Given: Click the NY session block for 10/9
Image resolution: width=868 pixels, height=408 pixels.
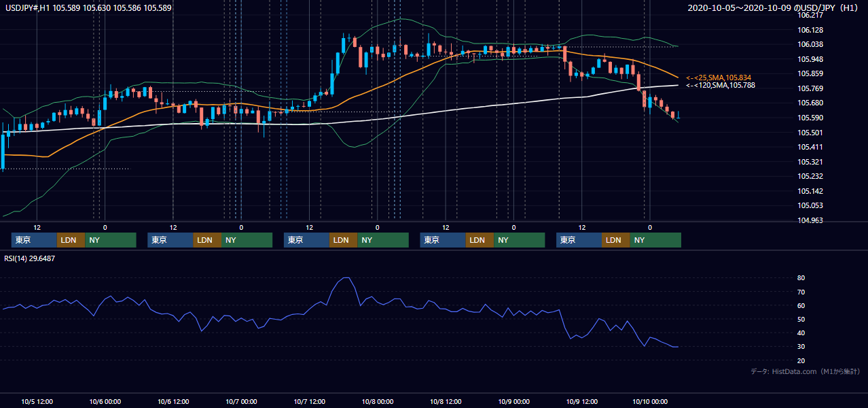Looking at the screenshot, I should (655, 240).
